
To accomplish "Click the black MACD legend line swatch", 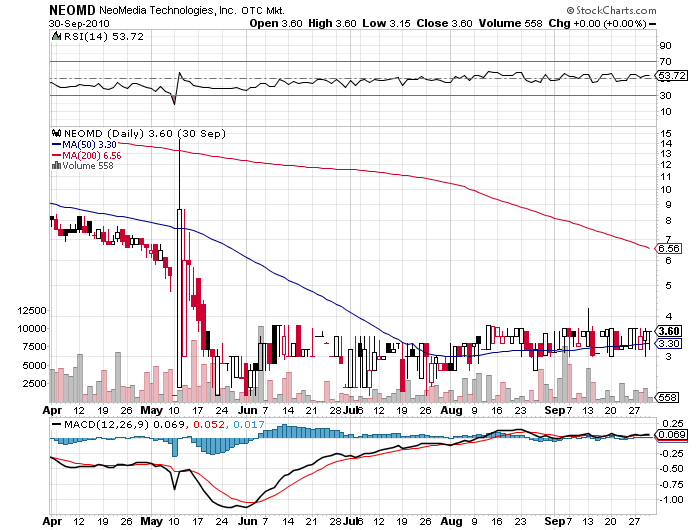I will click(x=57, y=424).
